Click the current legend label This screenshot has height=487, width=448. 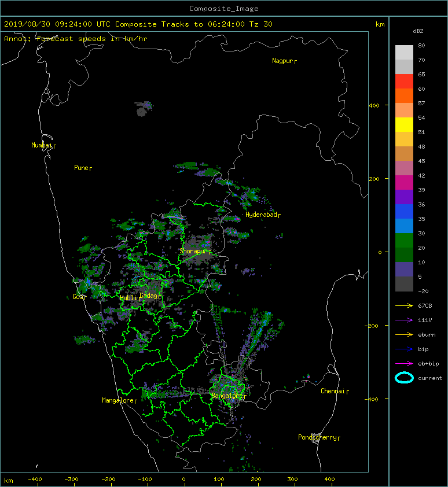(x=430, y=378)
